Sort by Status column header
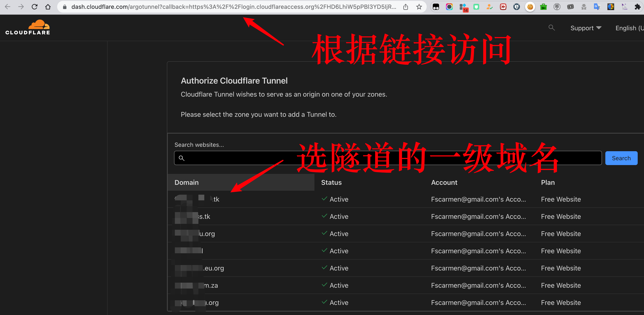 click(x=331, y=182)
